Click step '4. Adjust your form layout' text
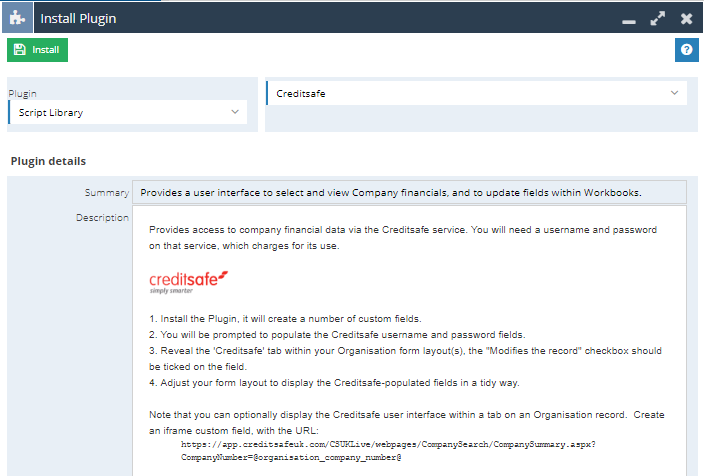 pos(334,383)
